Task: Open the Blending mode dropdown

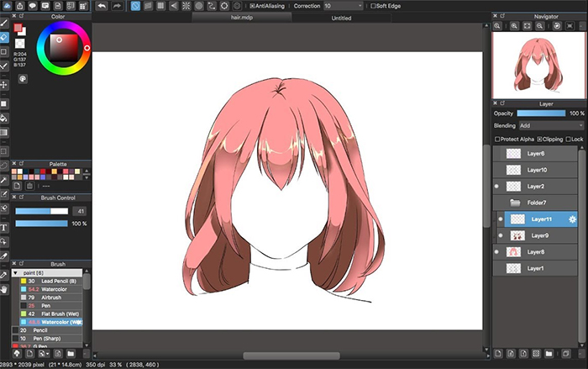Action: 551,126
